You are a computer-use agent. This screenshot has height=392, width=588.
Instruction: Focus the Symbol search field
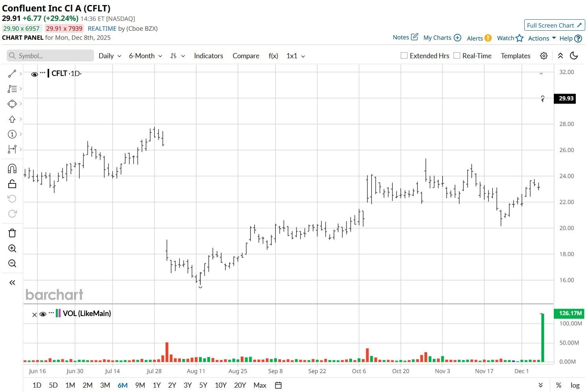click(50, 56)
